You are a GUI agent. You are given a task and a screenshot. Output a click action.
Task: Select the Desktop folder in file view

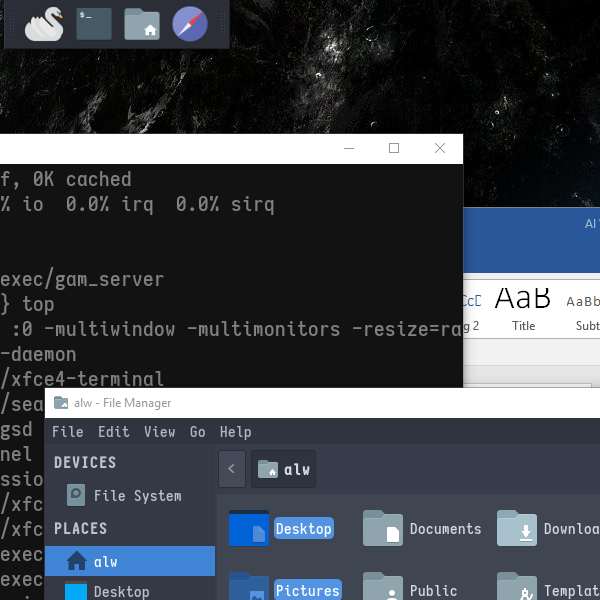pyautogui.click(x=250, y=528)
